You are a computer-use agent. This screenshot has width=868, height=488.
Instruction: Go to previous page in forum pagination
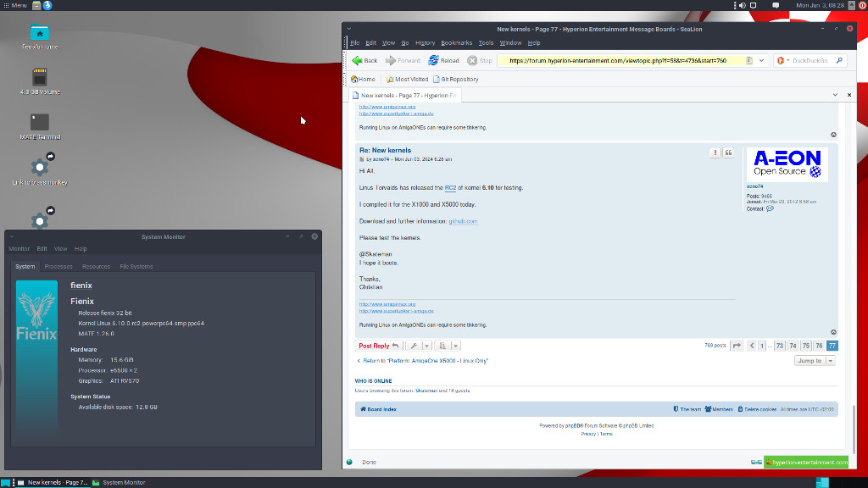click(x=752, y=346)
